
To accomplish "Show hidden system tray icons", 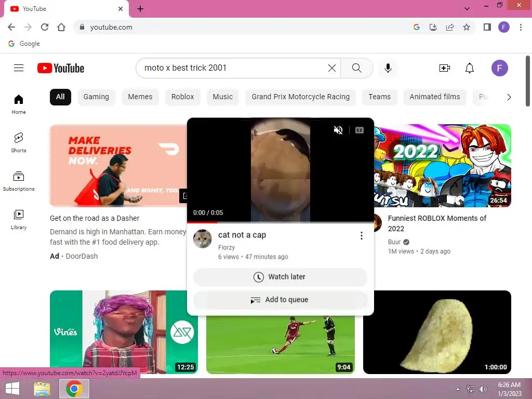I will pyautogui.click(x=458, y=389).
